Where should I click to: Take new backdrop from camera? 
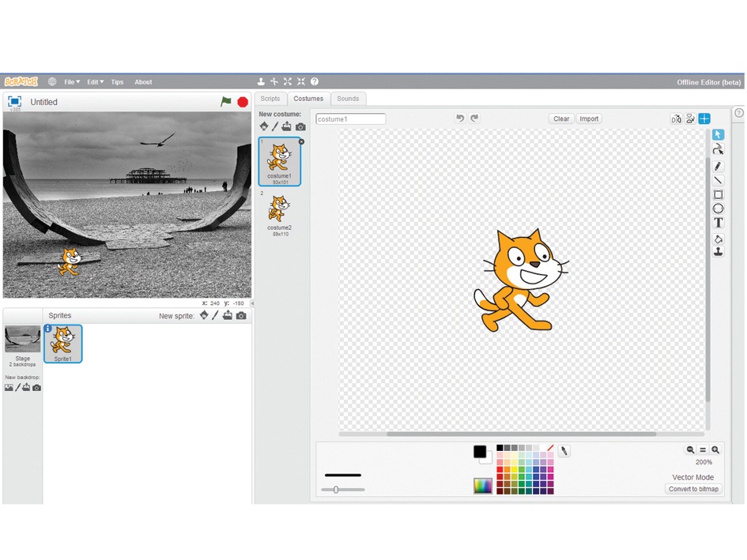point(36,388)
